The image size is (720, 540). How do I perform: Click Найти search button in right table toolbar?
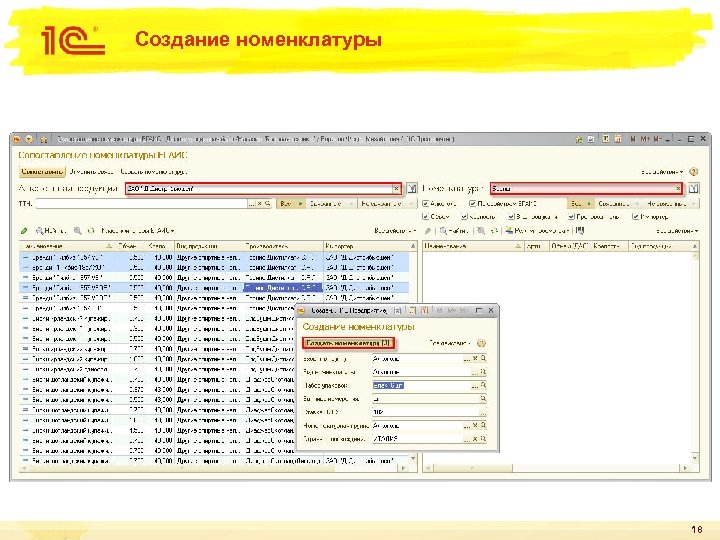[x=454, y=231]
